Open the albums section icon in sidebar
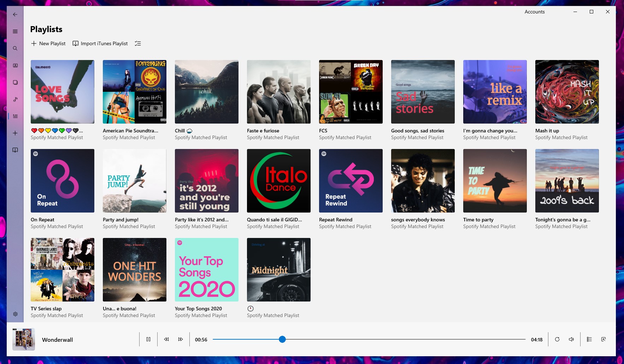 point(15,82)
